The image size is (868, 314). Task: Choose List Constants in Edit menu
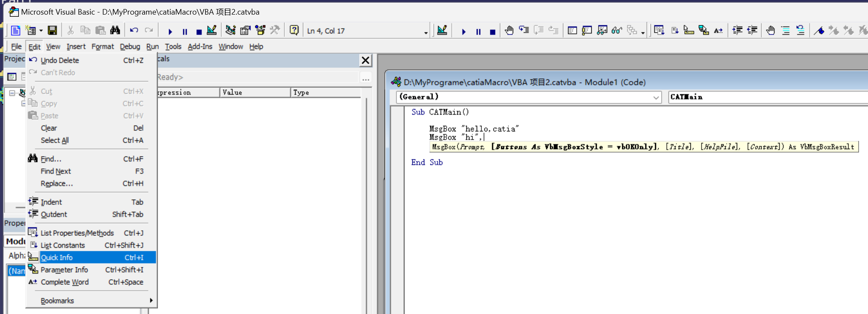pyautogui.click(x=91, y=245)
